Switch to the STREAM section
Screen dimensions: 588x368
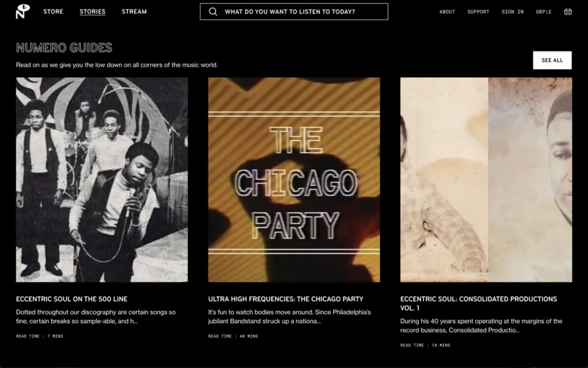click(x=134, y=11)
